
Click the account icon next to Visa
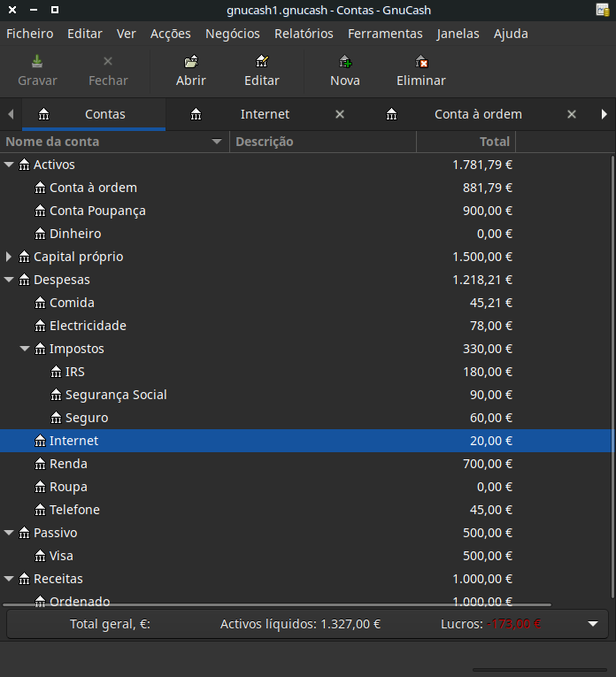tap(40, 556)
